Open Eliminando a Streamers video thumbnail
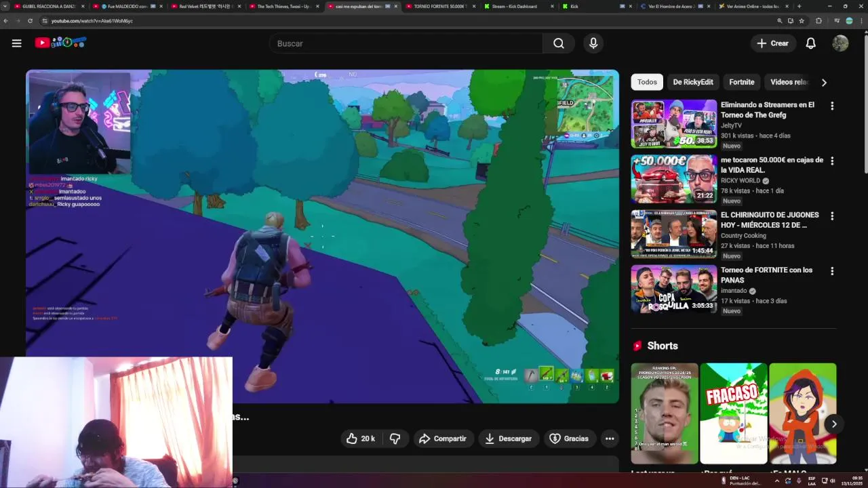 (674, 124)
